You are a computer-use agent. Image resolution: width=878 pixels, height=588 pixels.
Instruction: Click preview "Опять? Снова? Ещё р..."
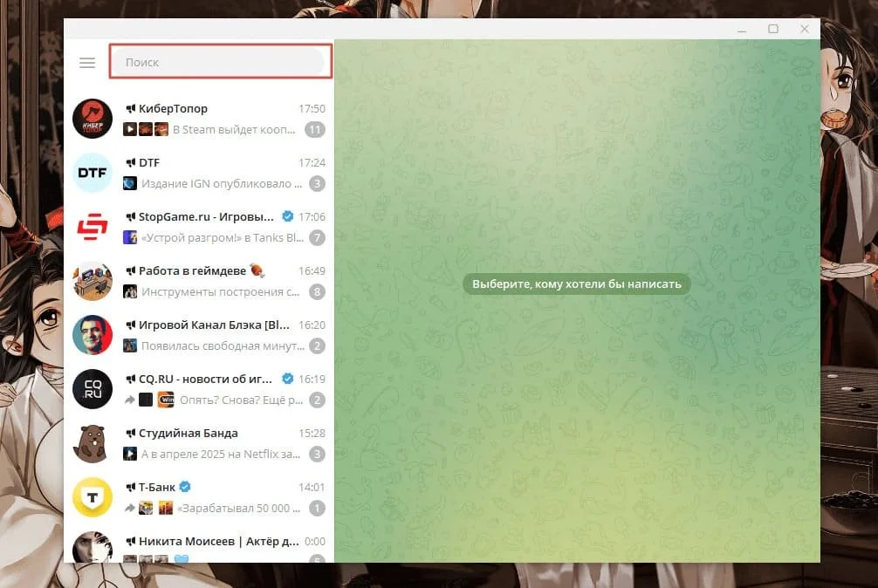[x=242, y=400]
